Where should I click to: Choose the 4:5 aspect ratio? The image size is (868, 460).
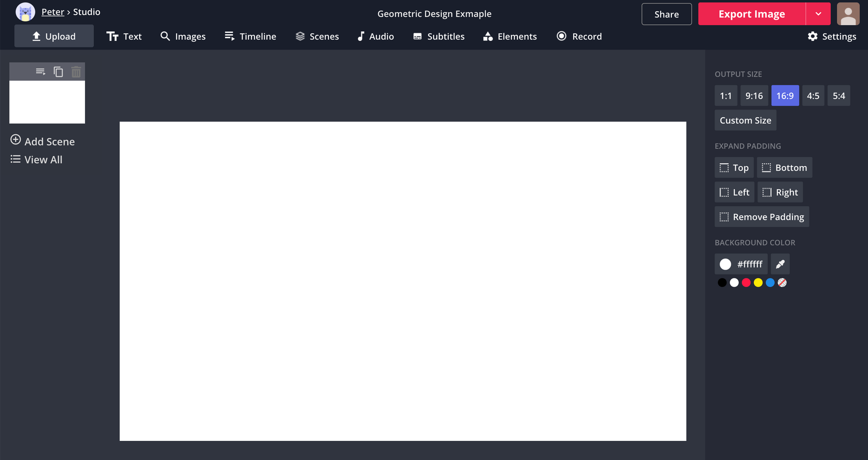click(813, 96)
